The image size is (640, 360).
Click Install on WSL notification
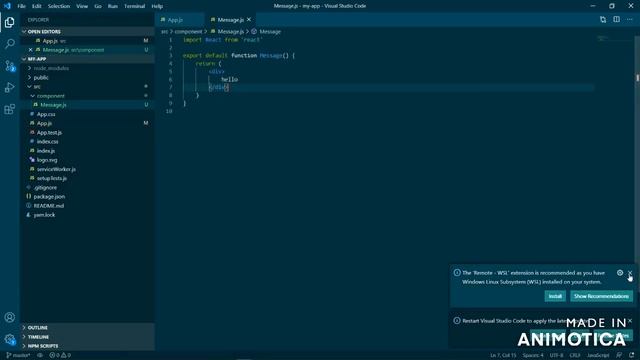click(555, 296)
